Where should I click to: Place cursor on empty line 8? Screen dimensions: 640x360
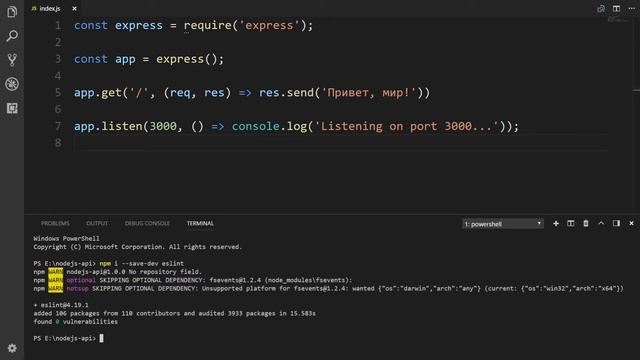coord(340,143)
